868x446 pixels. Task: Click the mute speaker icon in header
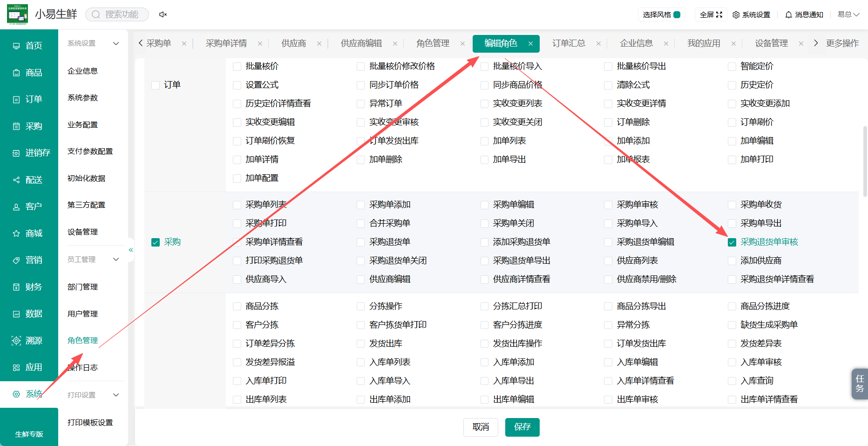click(163, 14)
